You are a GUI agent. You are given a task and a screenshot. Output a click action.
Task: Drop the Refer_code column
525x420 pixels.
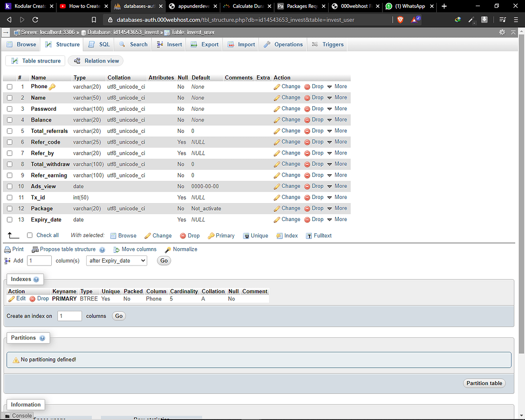tap(314, 142)
